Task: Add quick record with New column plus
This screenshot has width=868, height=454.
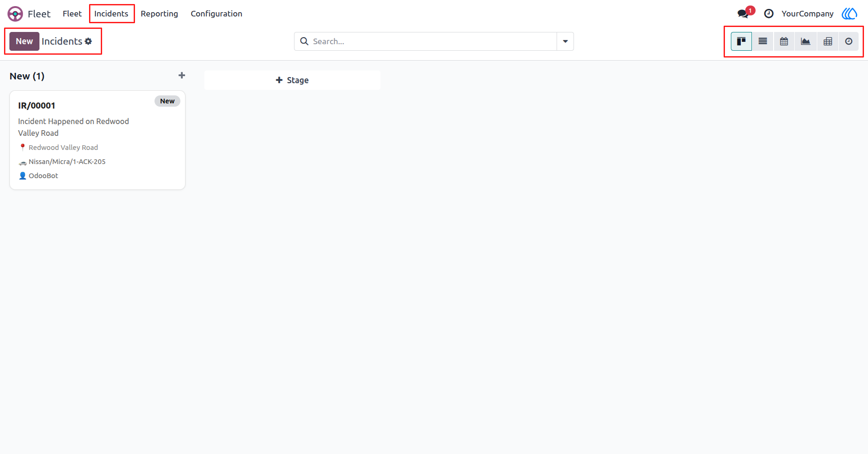Action: pyautogui.click(x=182, y=75)
